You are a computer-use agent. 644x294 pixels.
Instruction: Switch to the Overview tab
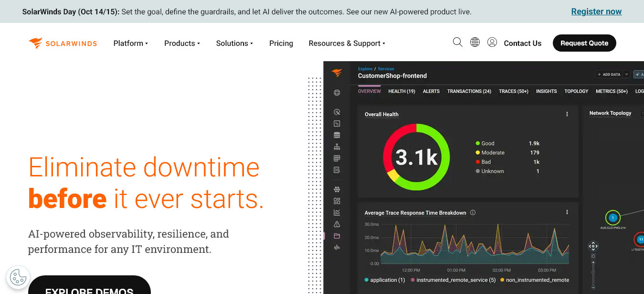(370, 91)
